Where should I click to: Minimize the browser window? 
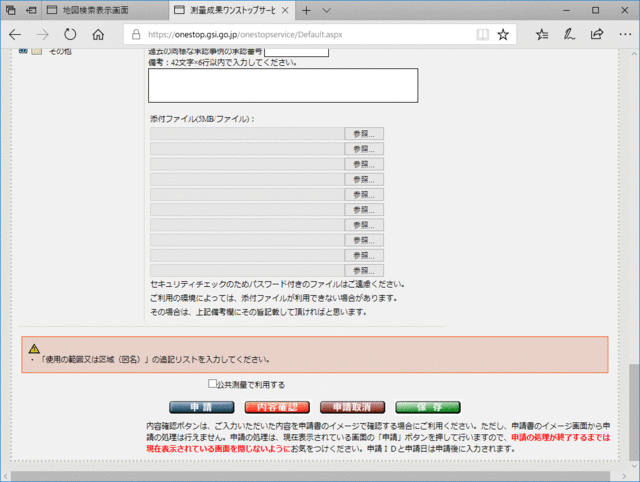click(x=567, y=10)
